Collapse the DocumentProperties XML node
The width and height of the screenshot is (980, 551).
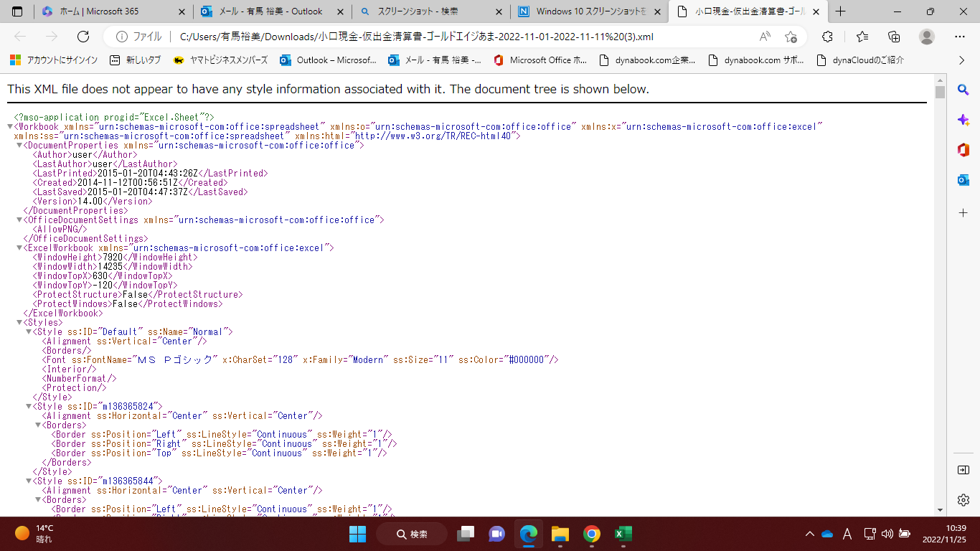coord(19,146)
